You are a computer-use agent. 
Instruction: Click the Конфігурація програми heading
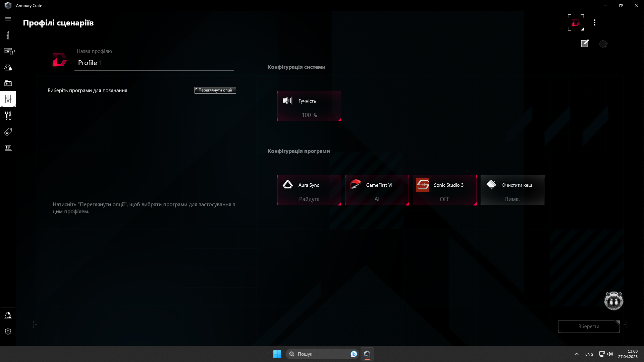[x=299, y=151]
